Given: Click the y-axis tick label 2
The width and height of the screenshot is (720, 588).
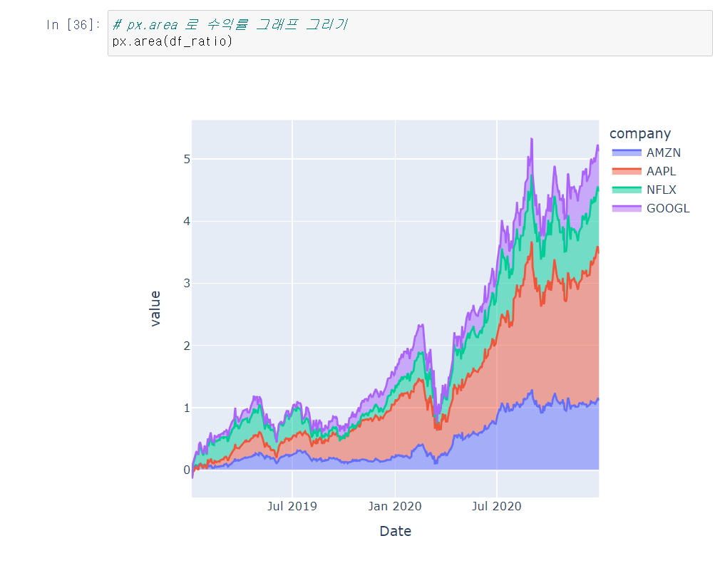Looking at the screenshot, I should pyautogui.click(x=187, y=346).
